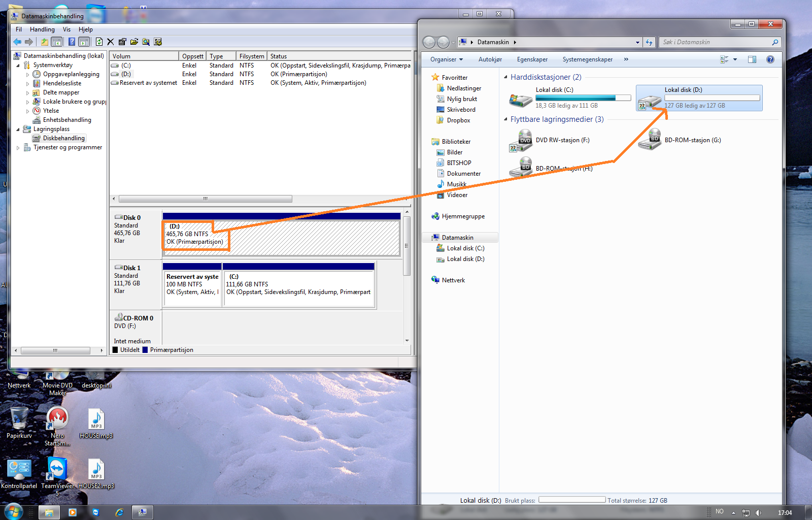812x520 pixels.
Task: Expand the Delte mapper tree node
Action: pos(27,93)
